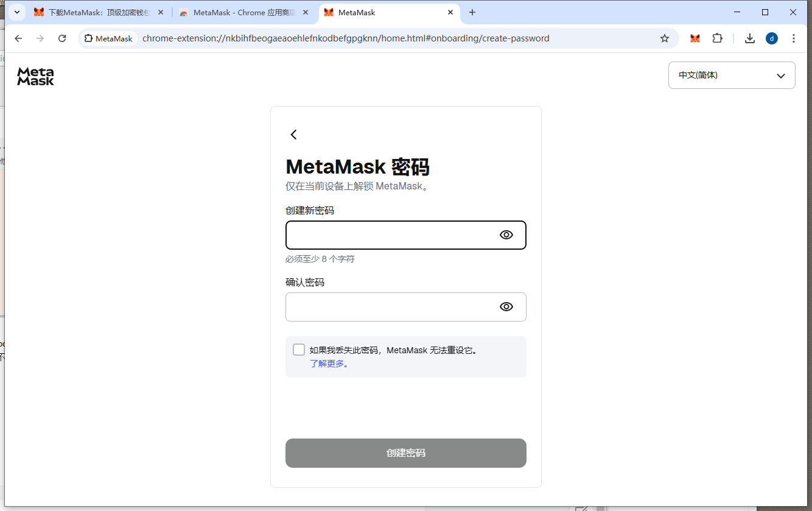812x511 pixels.
Task: Go forward in browser history
Action: pos(40,38)
